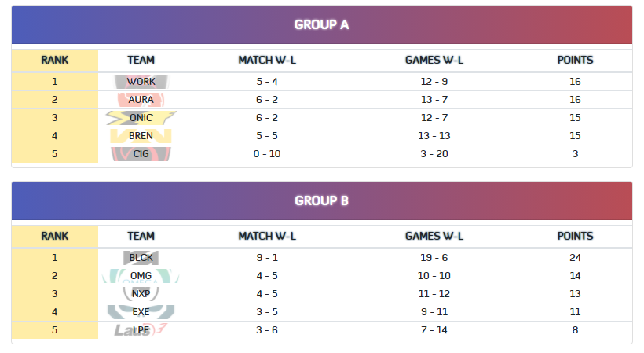Click Group B rank 5 cell
644x353 pixels.
55,330
